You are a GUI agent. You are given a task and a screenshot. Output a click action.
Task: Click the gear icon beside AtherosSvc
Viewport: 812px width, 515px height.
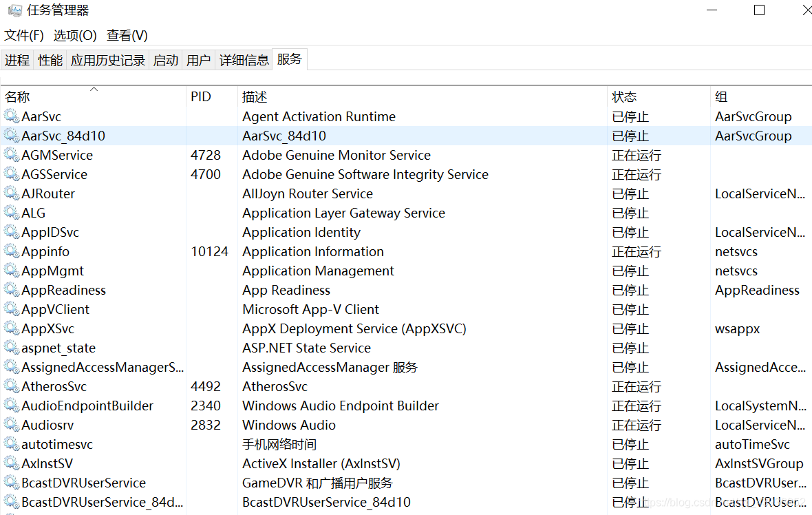pos(12,386)
